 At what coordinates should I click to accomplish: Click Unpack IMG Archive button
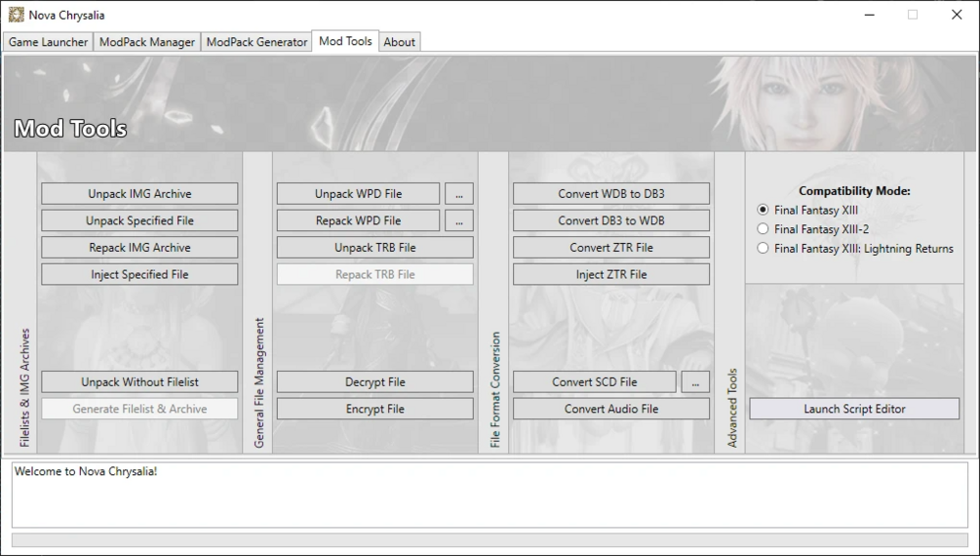pyautogui.click(x=139, y=194)
